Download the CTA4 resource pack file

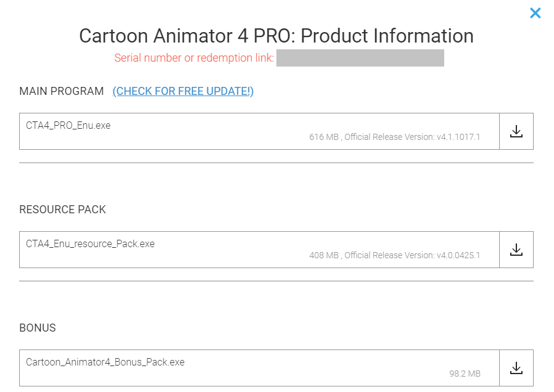click(x=516, y=250)
